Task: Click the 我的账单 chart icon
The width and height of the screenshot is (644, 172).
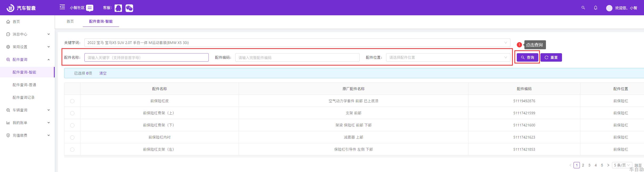Action: tap(8, 123)
